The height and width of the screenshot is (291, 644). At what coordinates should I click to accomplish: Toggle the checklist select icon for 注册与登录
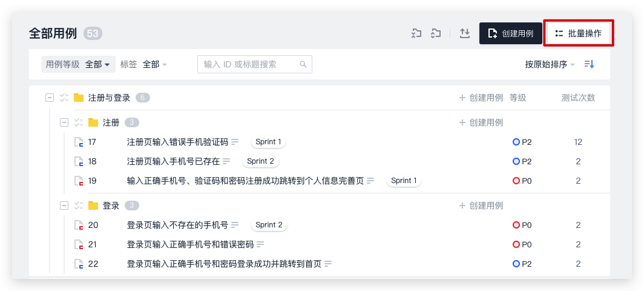(x=64, y=98)
